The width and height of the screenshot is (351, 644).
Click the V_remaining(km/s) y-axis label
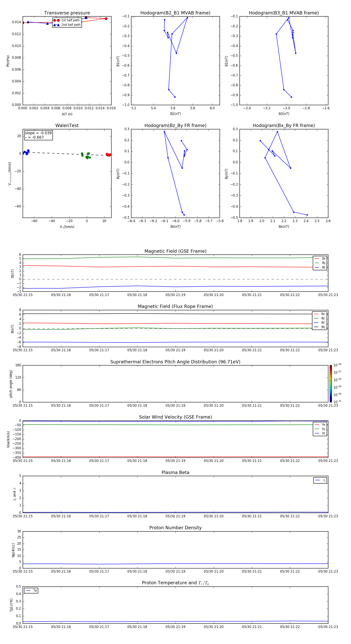point(10,173)
